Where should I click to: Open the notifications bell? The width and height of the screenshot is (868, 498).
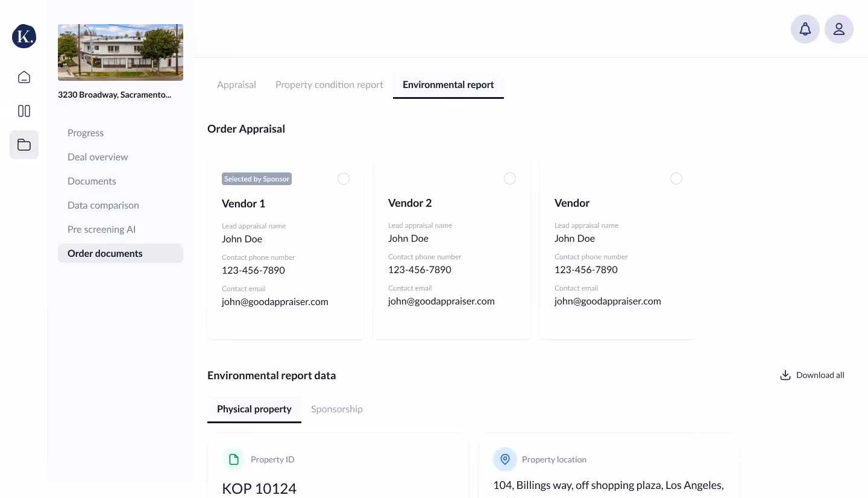[x=805, y=29]
